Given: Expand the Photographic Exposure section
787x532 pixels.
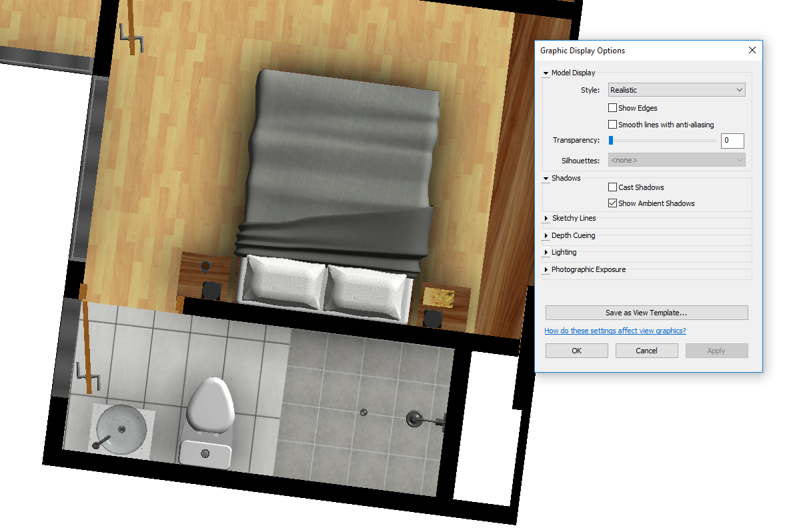Looking at the screenshot, I should 545,269.
